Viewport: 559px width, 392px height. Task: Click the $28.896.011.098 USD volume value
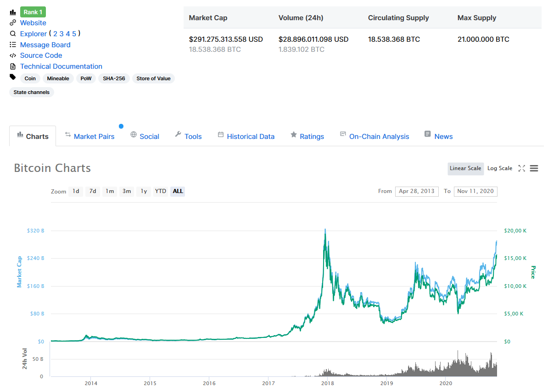click(313, 39)
